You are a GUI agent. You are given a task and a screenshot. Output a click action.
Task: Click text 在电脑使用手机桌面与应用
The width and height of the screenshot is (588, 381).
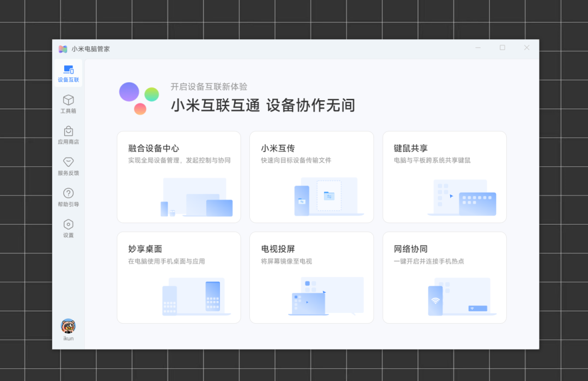pyautogui.click(x=167, y=261)
